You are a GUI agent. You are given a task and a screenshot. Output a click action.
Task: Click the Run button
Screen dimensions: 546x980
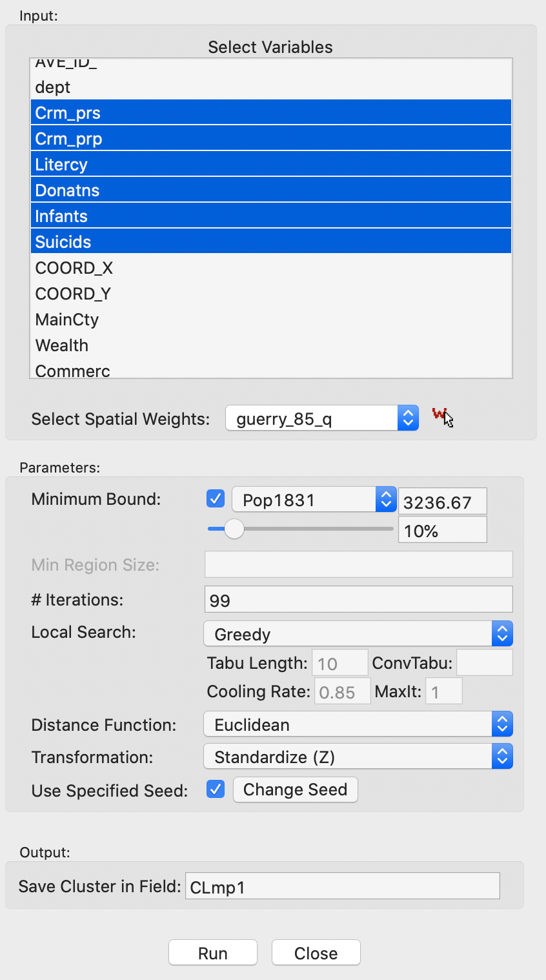tap(213, 953)
